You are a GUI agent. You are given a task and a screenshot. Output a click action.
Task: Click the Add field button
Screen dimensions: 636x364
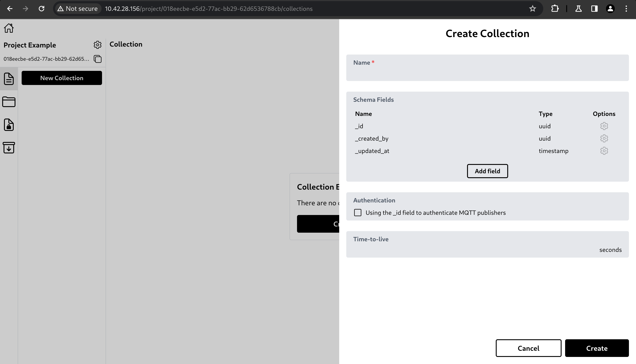coord(487,171)
